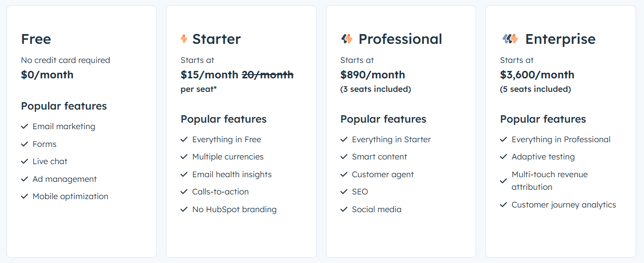Select the Enterprise plan title

(560, 39)
